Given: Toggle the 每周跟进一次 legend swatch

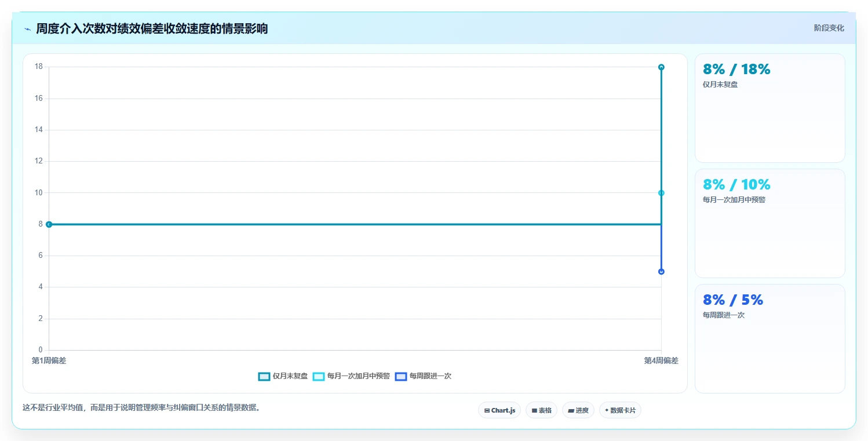Looking at the screenshot, I should point(401,376).
